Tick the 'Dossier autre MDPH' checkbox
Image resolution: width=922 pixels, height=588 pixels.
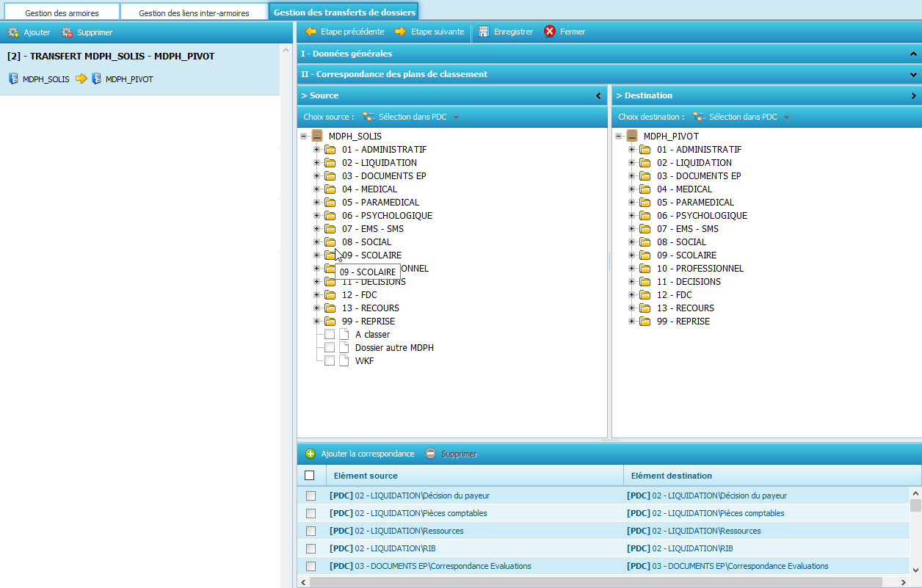(x=330, y=347)
